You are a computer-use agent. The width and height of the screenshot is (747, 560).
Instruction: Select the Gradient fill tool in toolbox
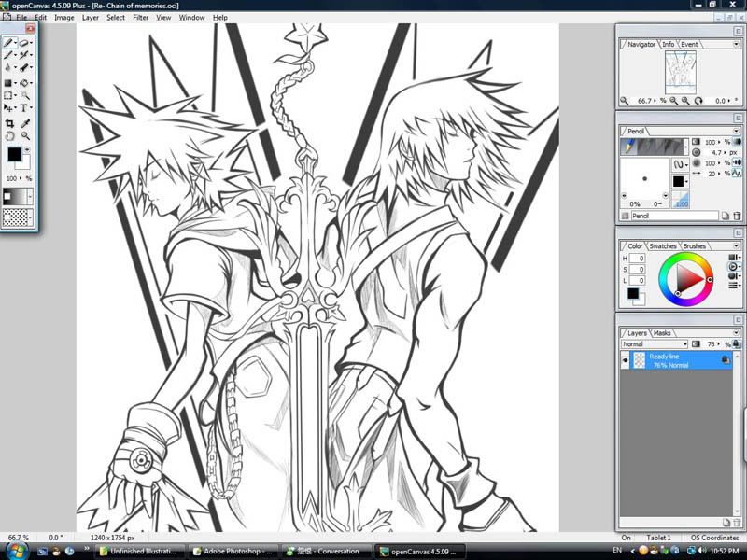(x=8, y=83)
